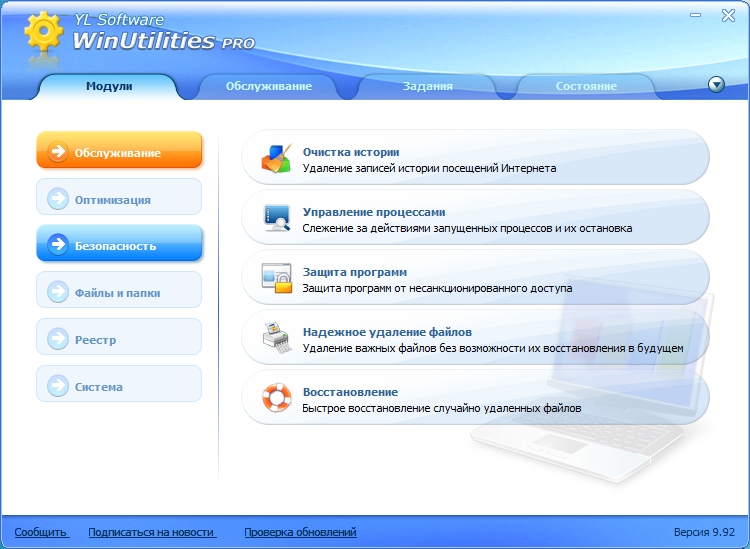Click description Быстрое восстановление случайно удаленных файлов
The image size is (750, 549).
[x=442, y=408]
